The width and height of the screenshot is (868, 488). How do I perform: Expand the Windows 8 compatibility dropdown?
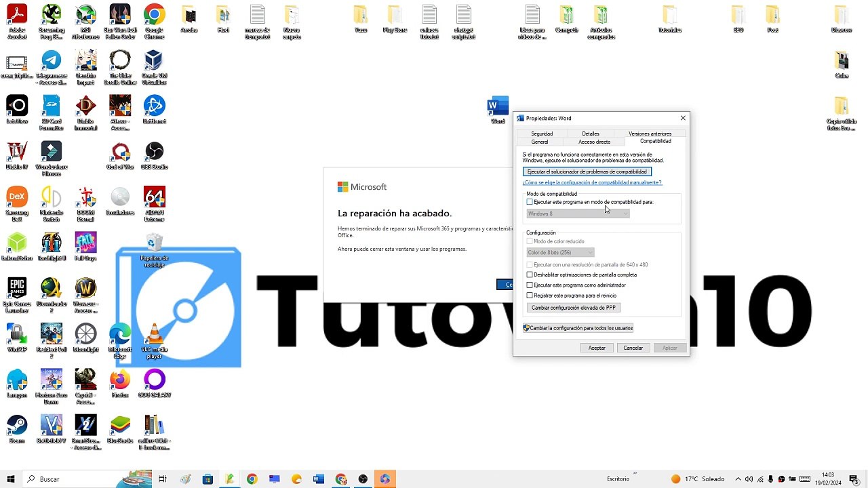(x=578, y=213)
